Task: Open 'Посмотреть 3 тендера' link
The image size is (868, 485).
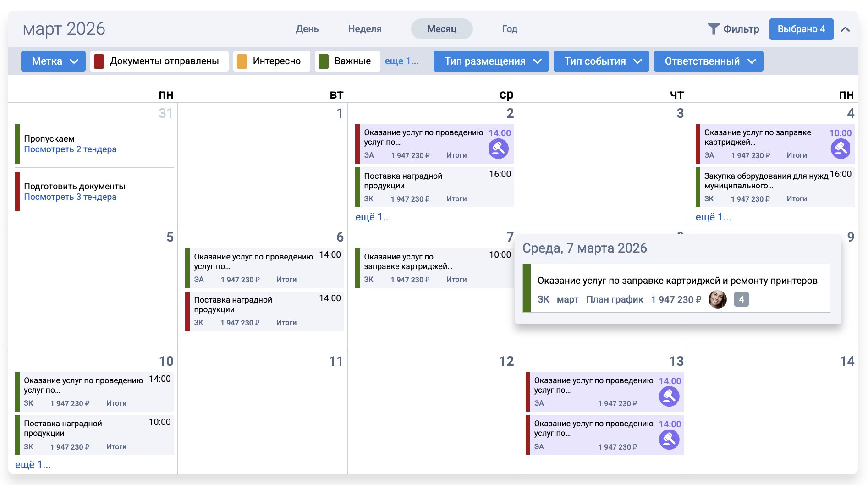Action: point(70,197)
